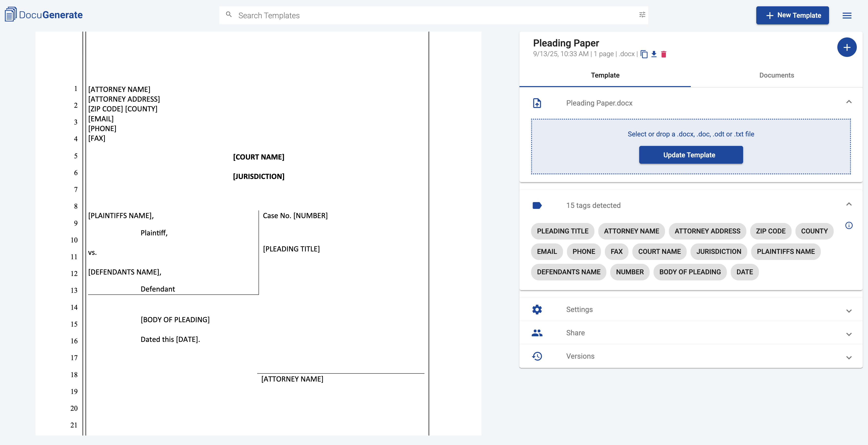Select the ATTORNEY NAME tag chip

[x=631, y=231]
